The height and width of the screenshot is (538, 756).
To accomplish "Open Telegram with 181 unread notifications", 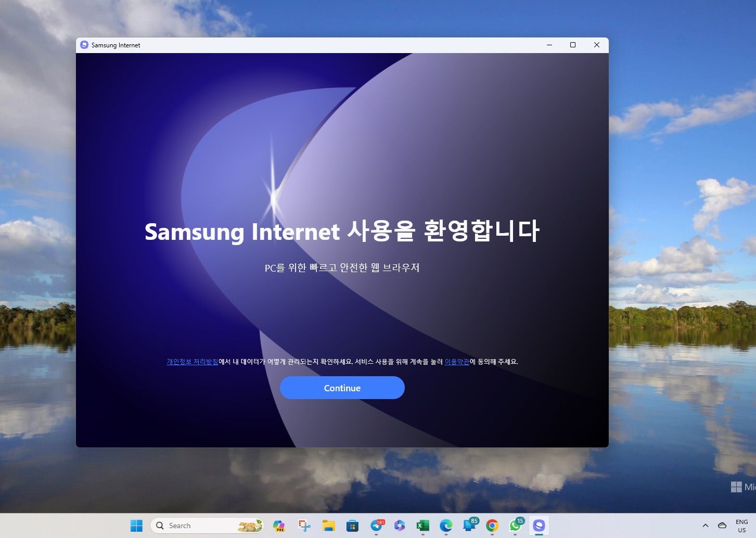I will coord(376,526).
